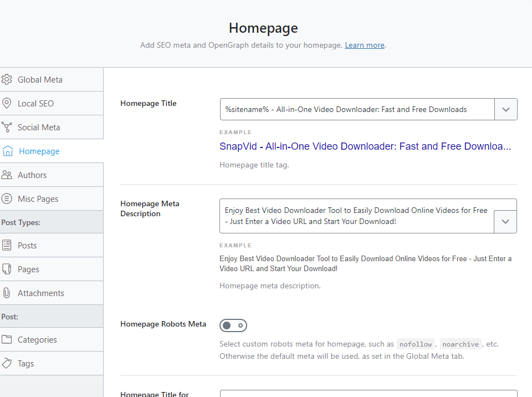The image size is (532, 397).
Task: Click the Social Meta share icon
Action: (7, 127)
